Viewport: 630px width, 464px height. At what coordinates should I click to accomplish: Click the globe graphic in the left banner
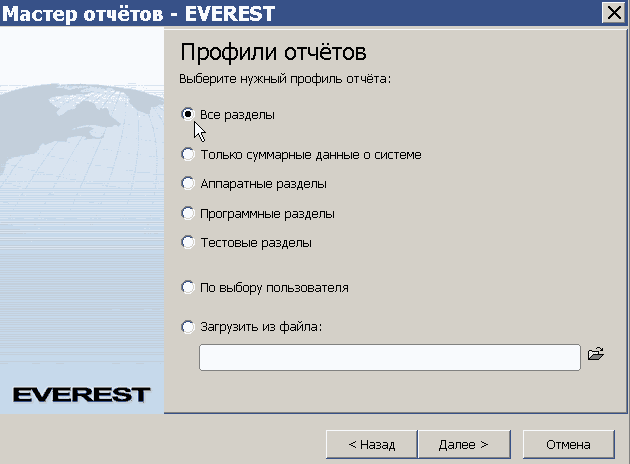pyautogui.click(x=82, y=133)
